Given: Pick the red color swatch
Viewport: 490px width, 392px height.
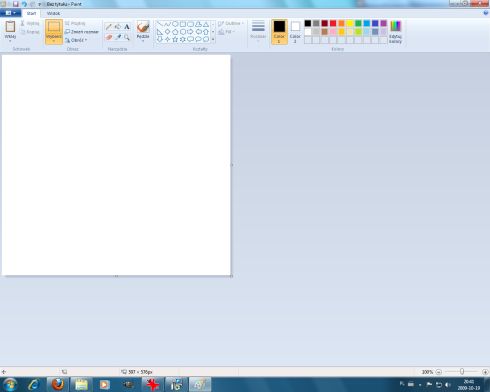Looking at the screenshot, I should 333,23.
